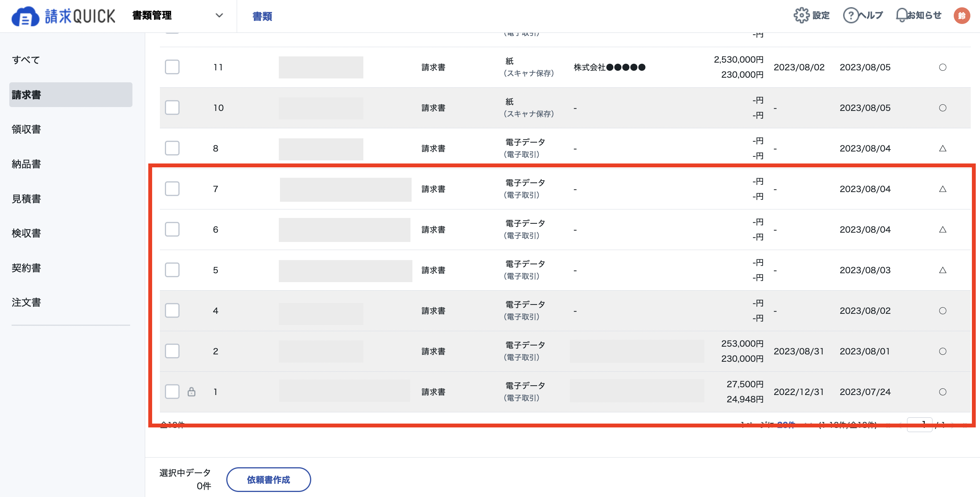The height and width of the screenshot is (497, 980).
Task: Click the 請求QUICK cloud logo
Action: click(x=64, y=16)
